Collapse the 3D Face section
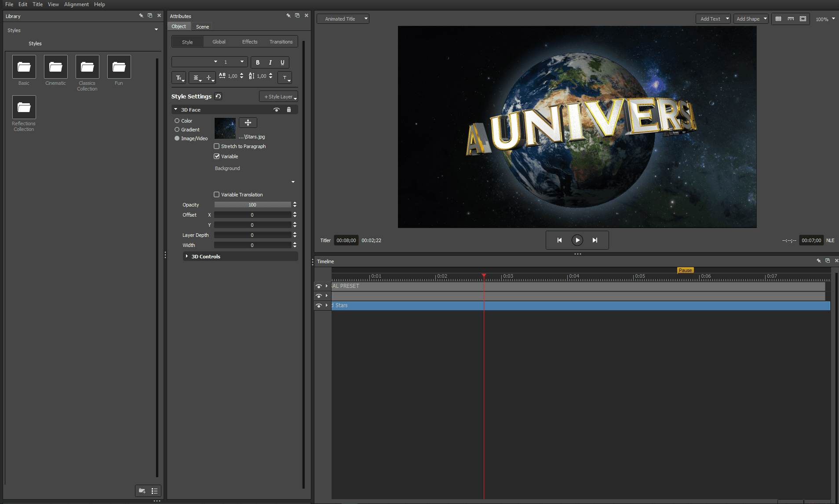The image size is (839, 504). coord(176,109)
